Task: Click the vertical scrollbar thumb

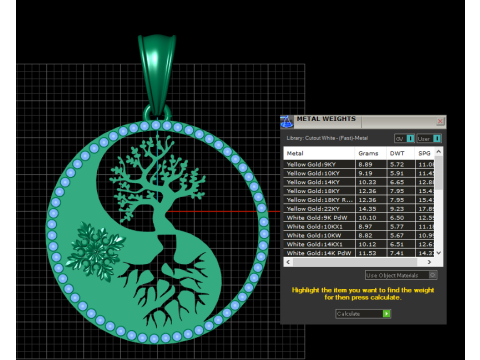Action: (x=439, y=173)
